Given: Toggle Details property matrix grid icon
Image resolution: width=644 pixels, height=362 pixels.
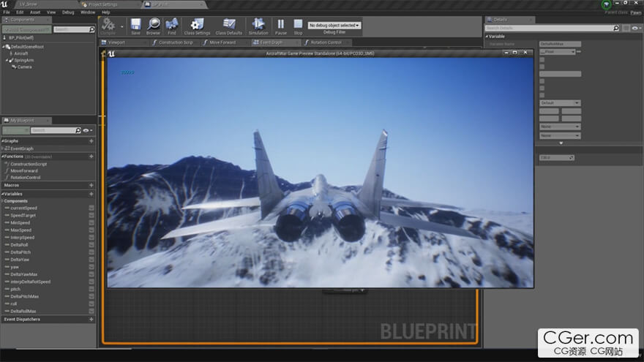Looking at the screenshot, I should click(x=626, y=29).
